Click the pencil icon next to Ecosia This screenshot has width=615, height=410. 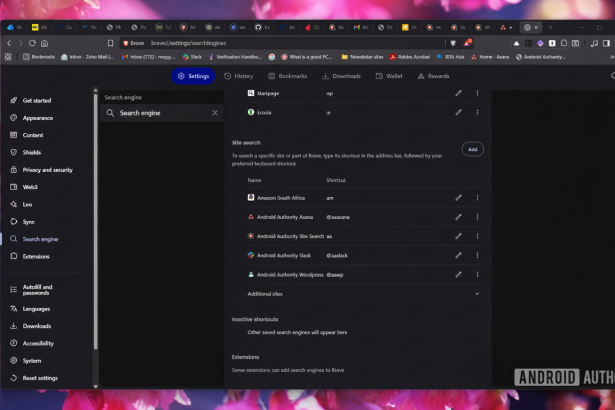tap(458, 112)
